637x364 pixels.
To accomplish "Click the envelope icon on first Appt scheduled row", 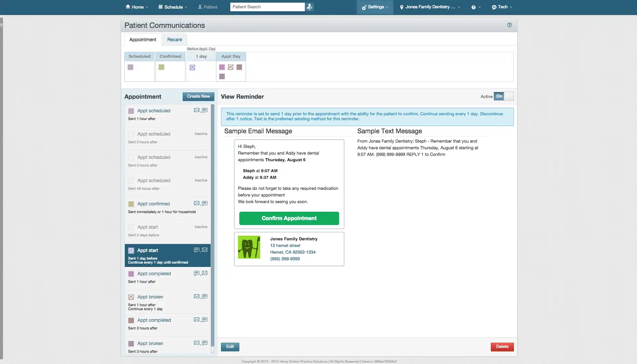I will click(196, 110).
